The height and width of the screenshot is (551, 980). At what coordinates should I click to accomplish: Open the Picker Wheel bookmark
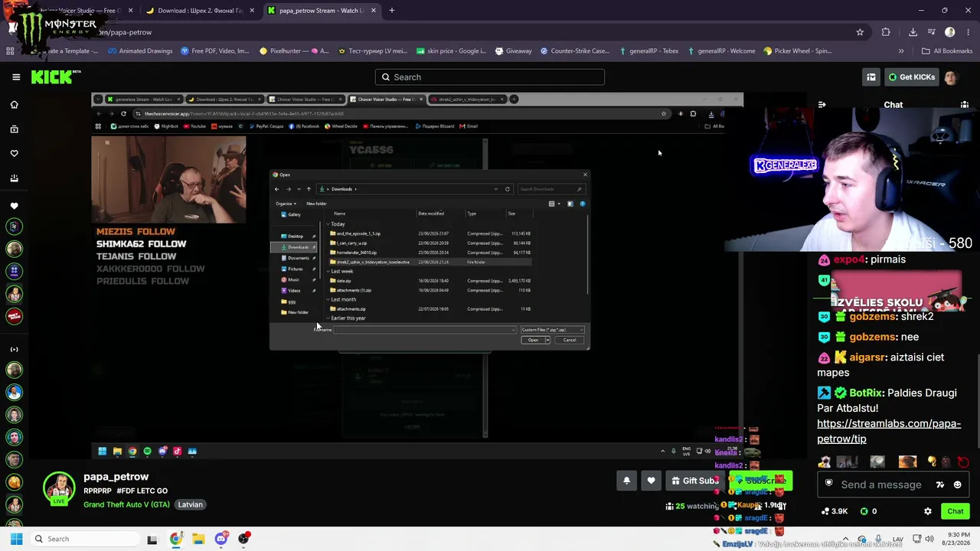click(x=798, y=51)
